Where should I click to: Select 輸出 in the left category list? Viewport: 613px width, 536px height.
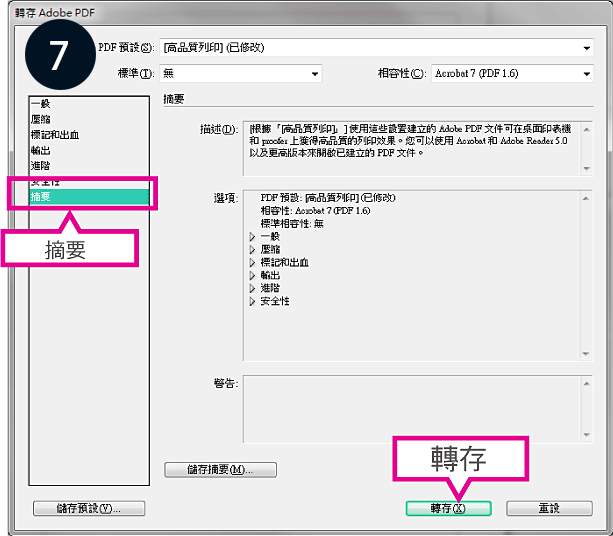tap(89, 150)
